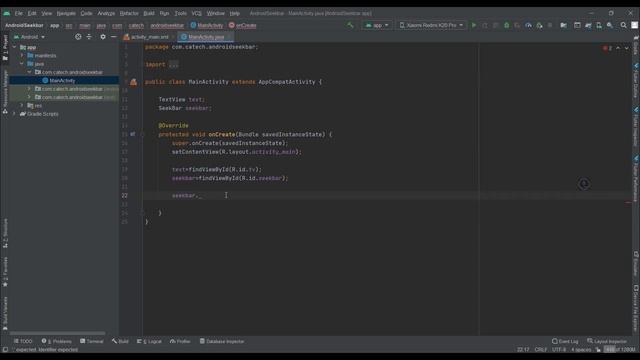Open the Logcat tool window

[149, 341]
